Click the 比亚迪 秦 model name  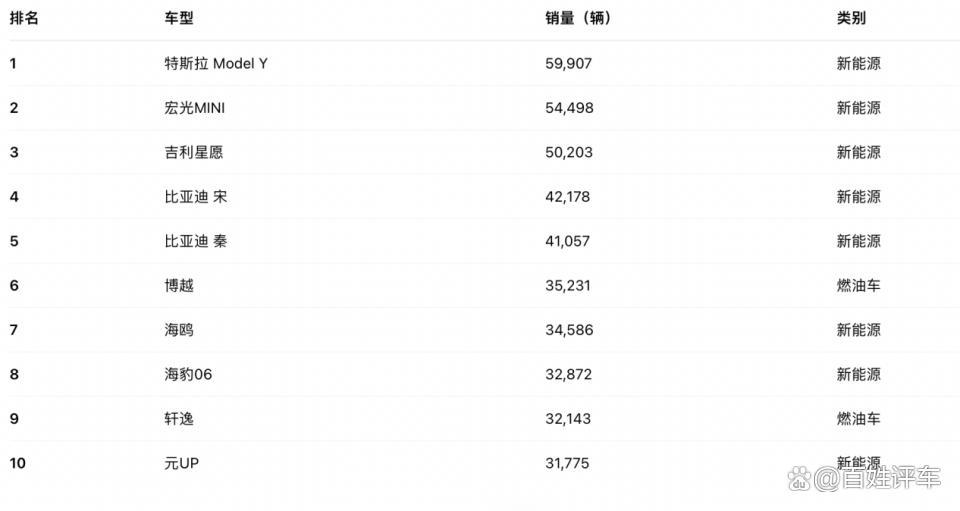[196, 241]
